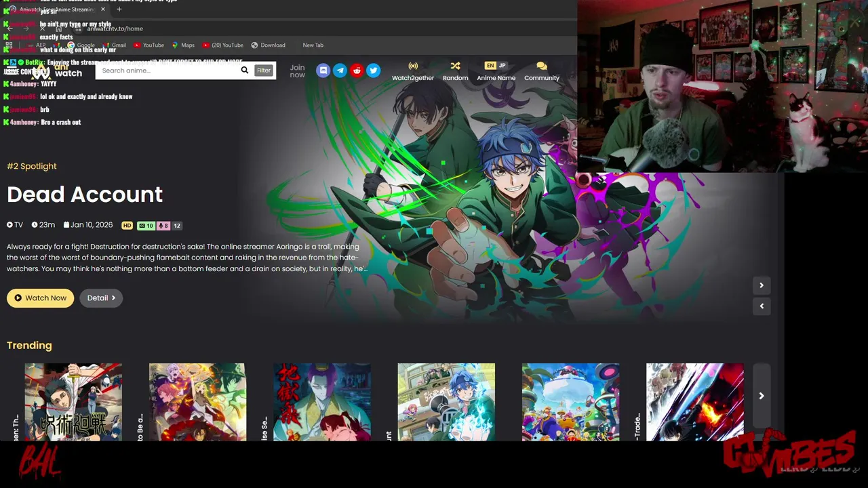Open the second trending poster with blonde character
868x488 pixels.
click(197, 402)
